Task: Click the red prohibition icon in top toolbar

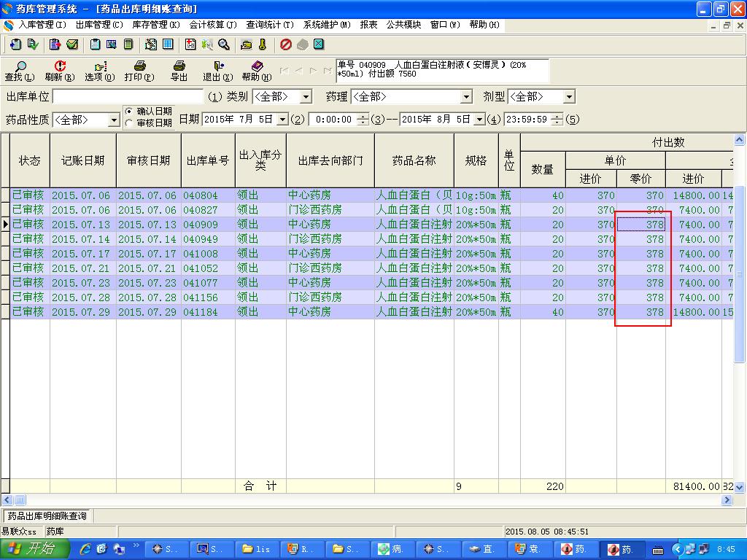Action: 286,44
